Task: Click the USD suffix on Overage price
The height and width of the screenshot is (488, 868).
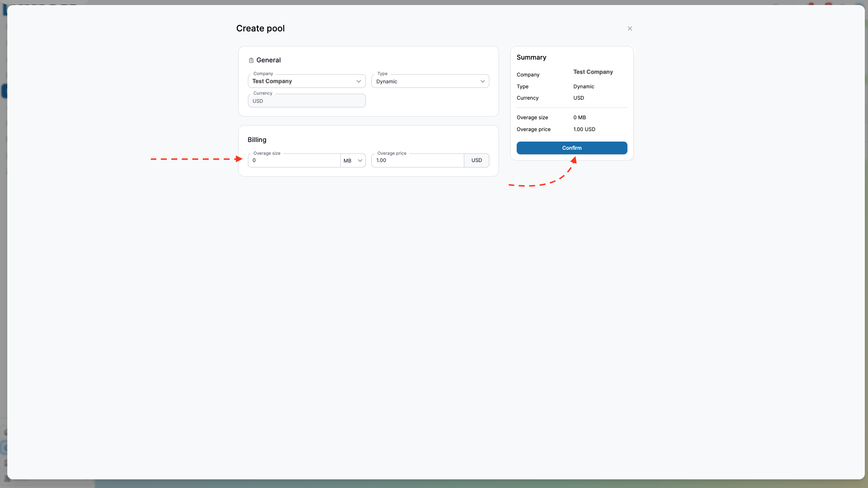Action: click(477, 160)
